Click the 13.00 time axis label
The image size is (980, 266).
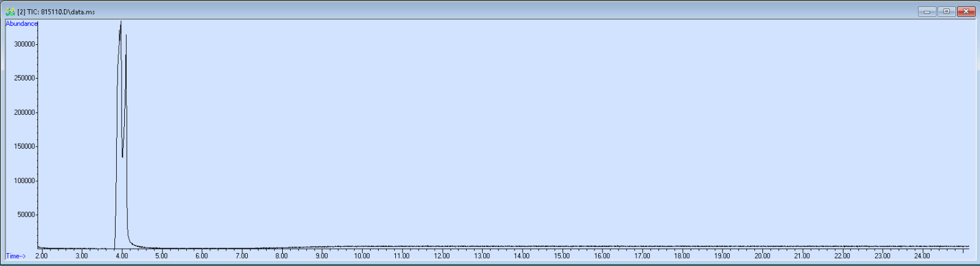[481, 256]
